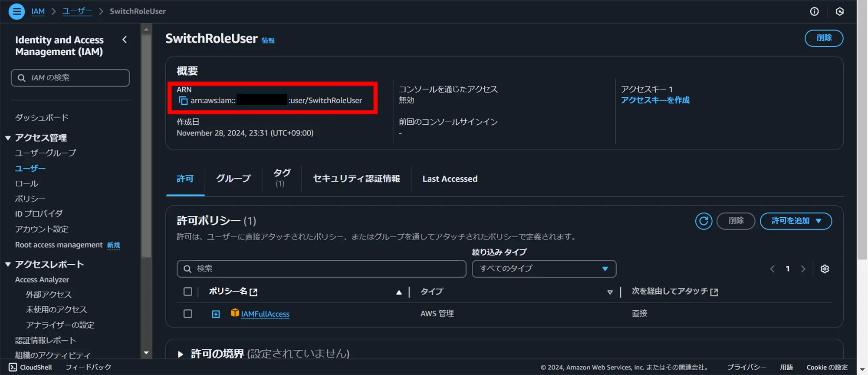Open ユーザーグループ in the sidebar

pyautogui.click(x=46, y=153)
